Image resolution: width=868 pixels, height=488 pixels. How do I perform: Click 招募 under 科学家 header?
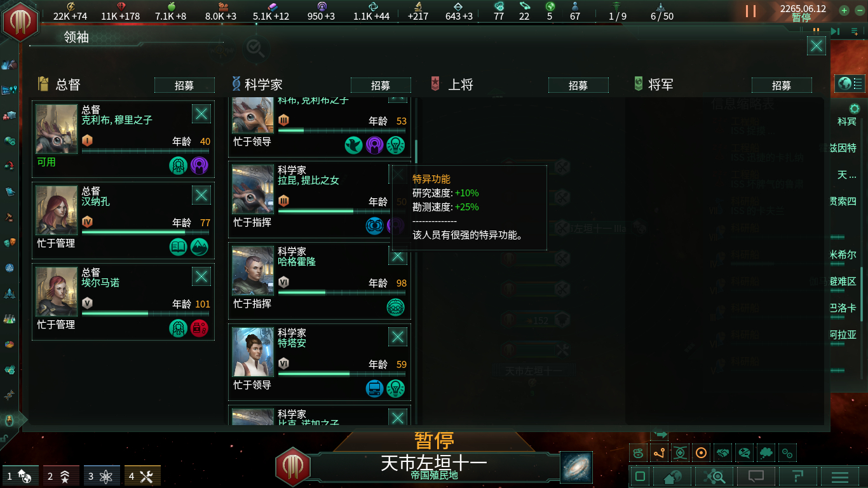coord(381,85)
